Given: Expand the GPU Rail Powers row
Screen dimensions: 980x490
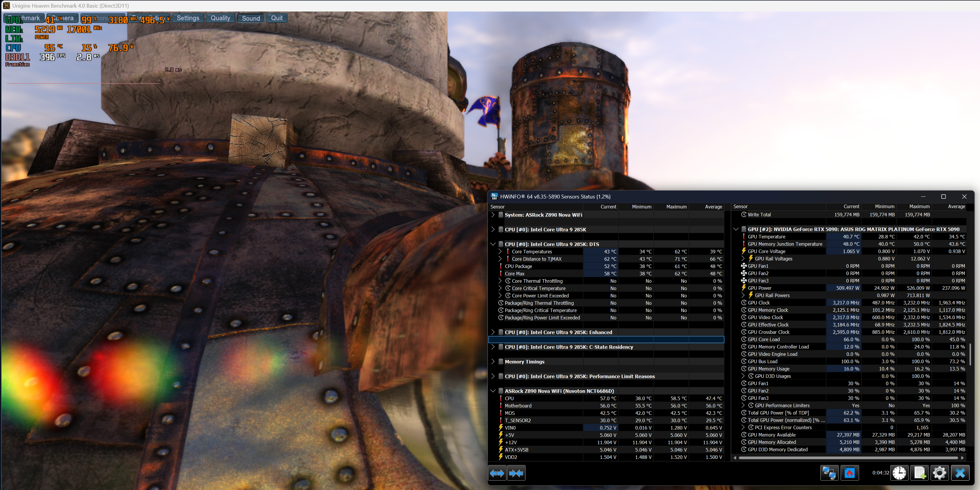Looking at the screenshot, I should pyautogui.click(x=743, y=295).
